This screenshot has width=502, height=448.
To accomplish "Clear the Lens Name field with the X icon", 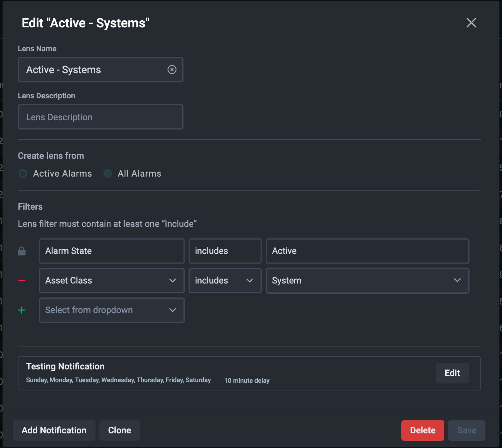I will [x=172, y=70].
